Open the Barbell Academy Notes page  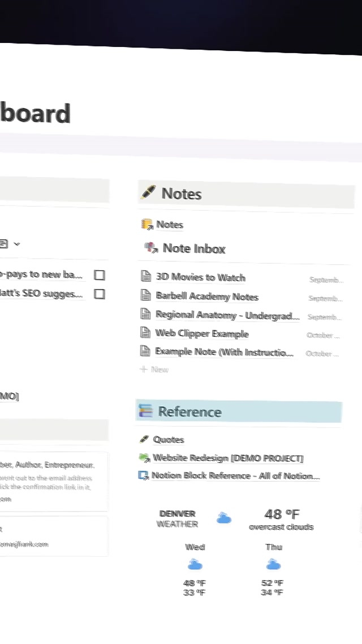click(207, 297)
